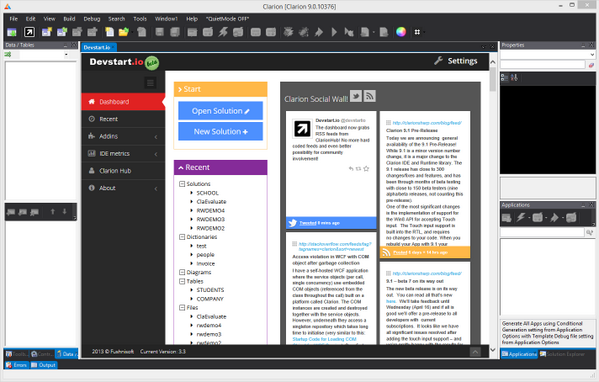This screenshot has width=599, height=382.
Task: Click the grid dots toolbar icon
Action: (417, 32)
